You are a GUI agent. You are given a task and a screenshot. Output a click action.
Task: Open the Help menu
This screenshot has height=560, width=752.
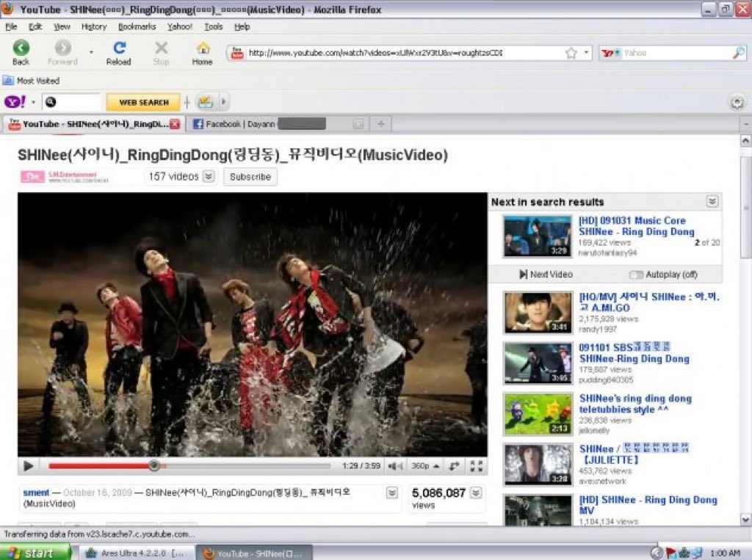[x=242, y=27]
